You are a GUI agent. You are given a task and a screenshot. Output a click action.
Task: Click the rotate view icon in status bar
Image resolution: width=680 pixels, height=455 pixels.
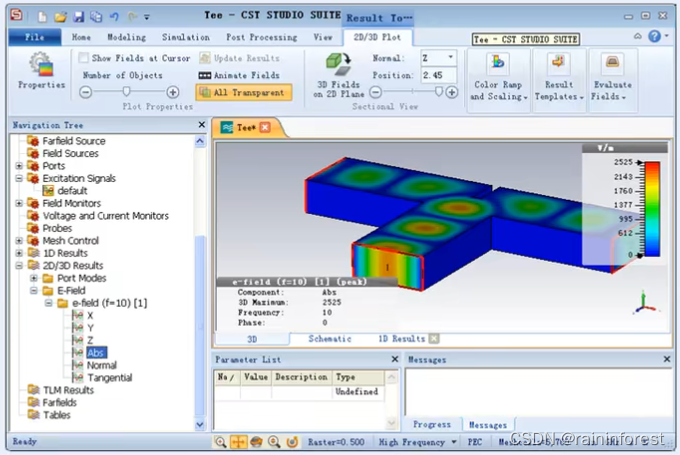tap(256, 442)
